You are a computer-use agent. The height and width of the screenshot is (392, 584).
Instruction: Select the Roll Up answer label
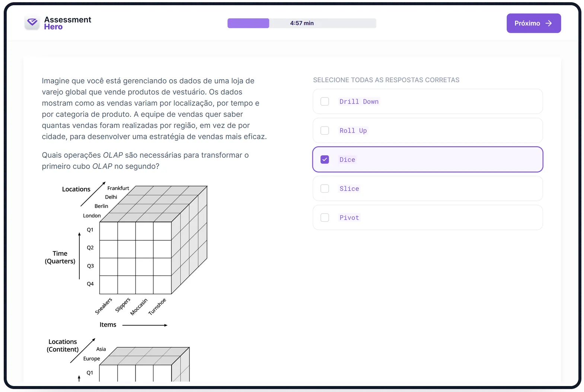point(353,131)
